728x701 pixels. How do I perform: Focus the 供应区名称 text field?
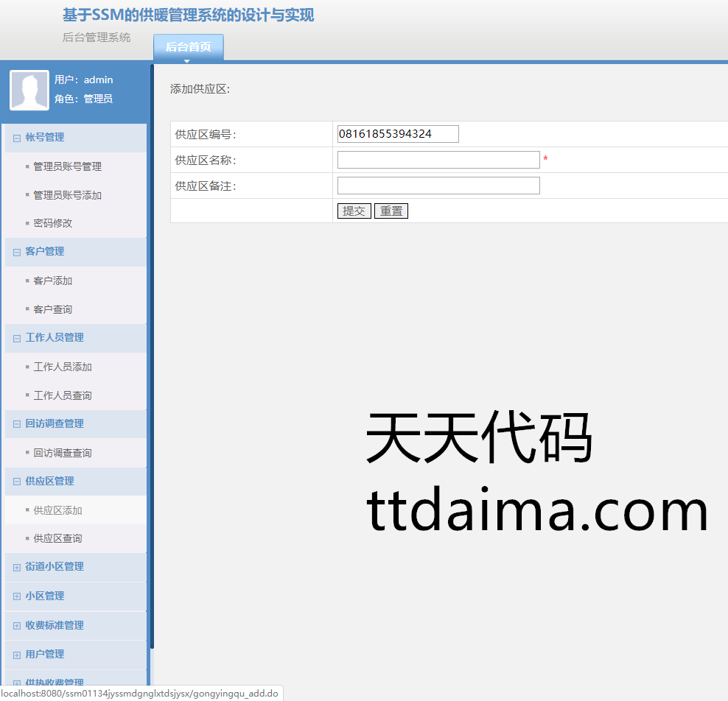click(x=438, y=160)
